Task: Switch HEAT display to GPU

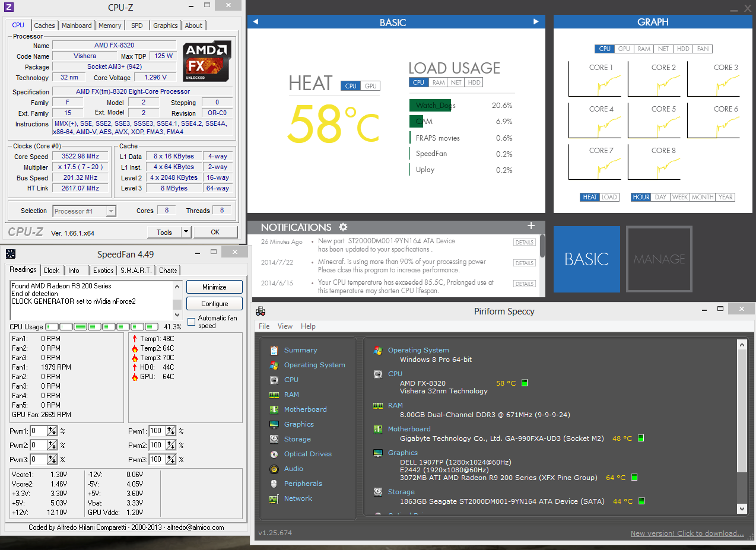Action: coord(371,86)
